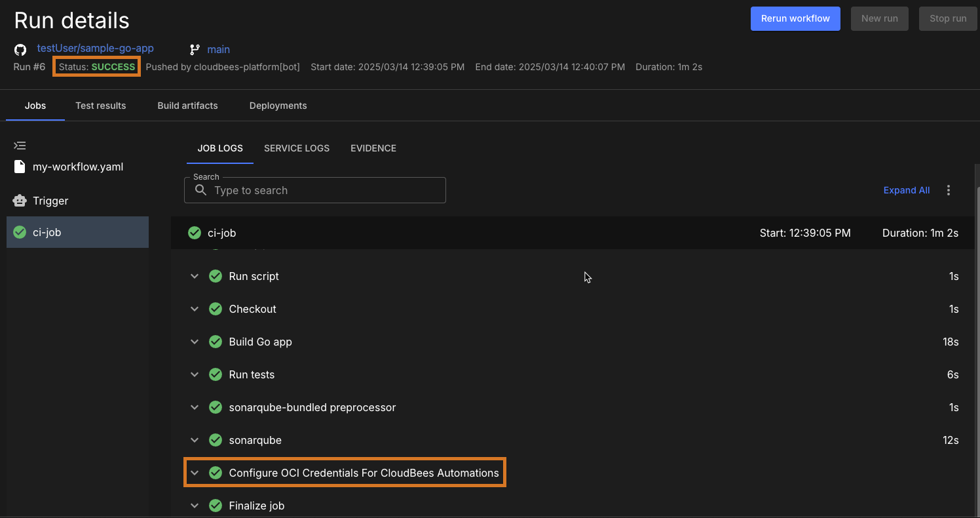Expand the Run script step
Screen dimensions: 980x518
pos(195,276)
